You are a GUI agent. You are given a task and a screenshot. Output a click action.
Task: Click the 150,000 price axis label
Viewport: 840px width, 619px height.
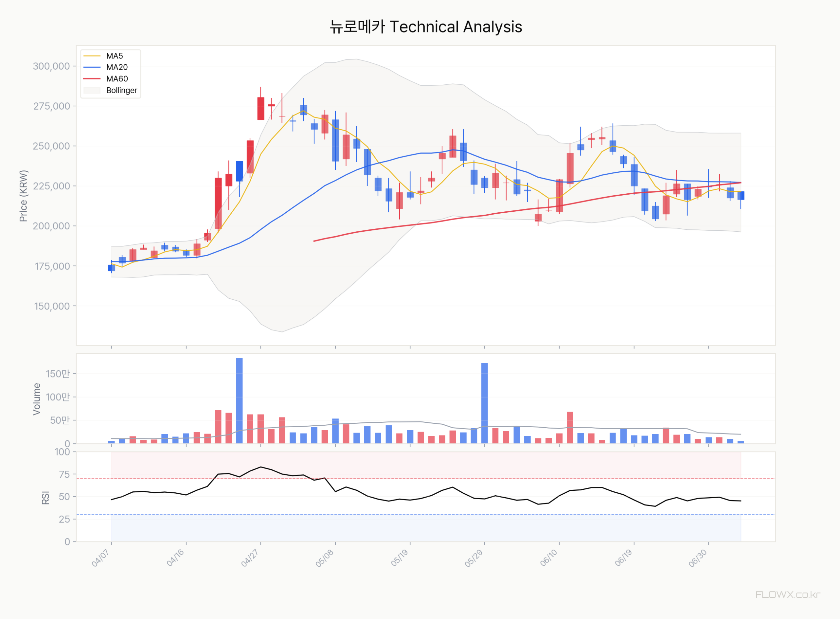tap(52, 306)
